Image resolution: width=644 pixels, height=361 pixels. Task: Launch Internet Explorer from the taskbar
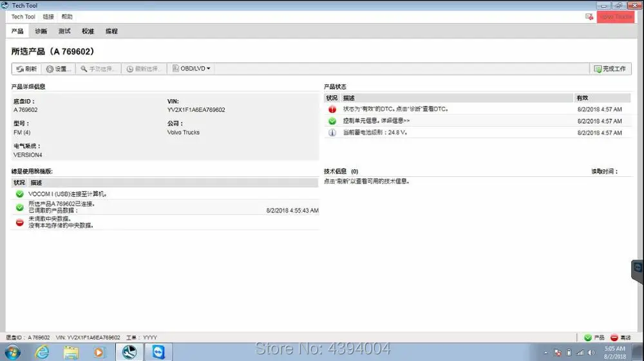[42, 353]
